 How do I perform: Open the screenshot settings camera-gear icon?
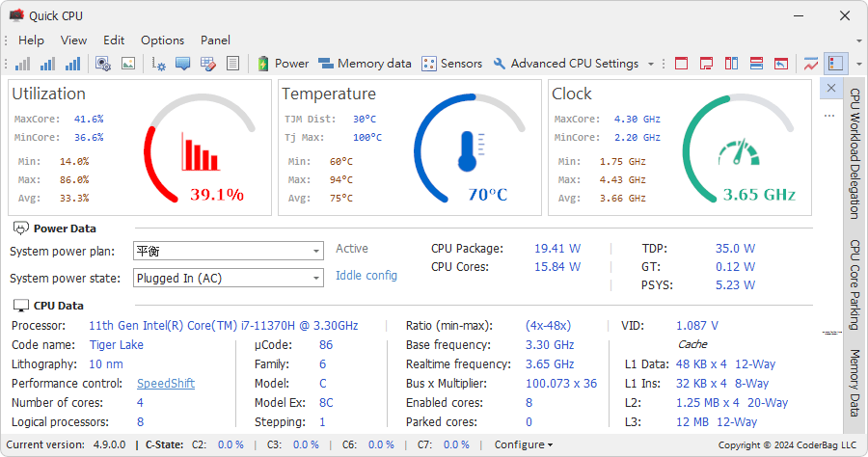point(103,64)
